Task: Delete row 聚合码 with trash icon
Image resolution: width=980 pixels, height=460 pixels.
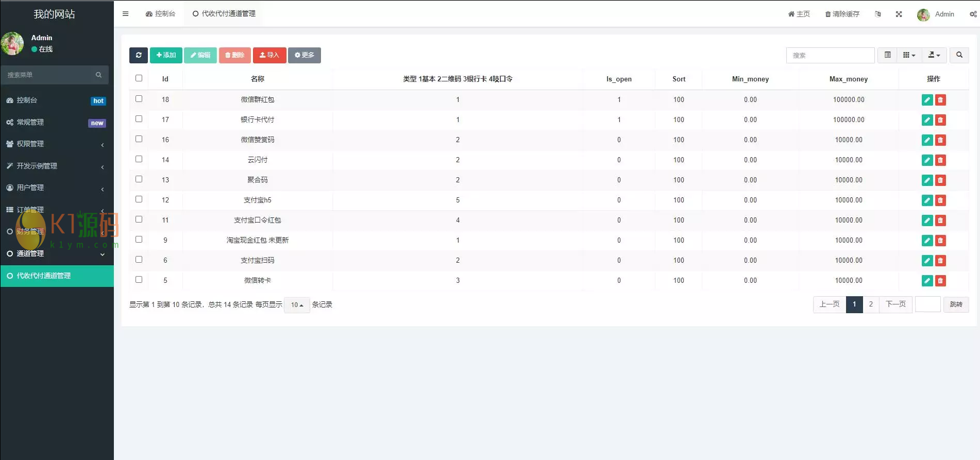Action: tap(940, 180)
